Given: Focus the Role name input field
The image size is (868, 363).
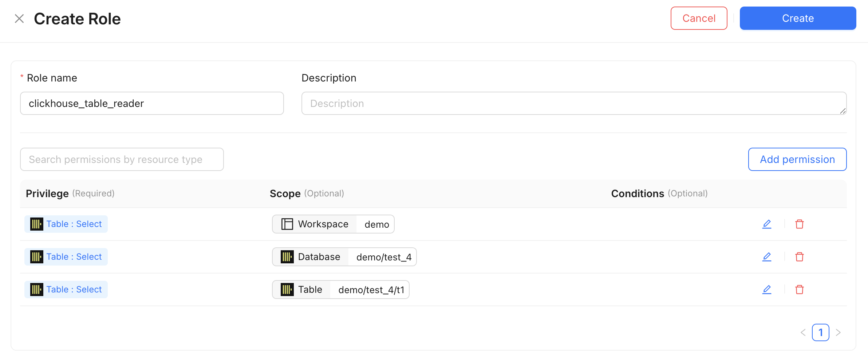Looking at the screenshot, I should 152,103.
